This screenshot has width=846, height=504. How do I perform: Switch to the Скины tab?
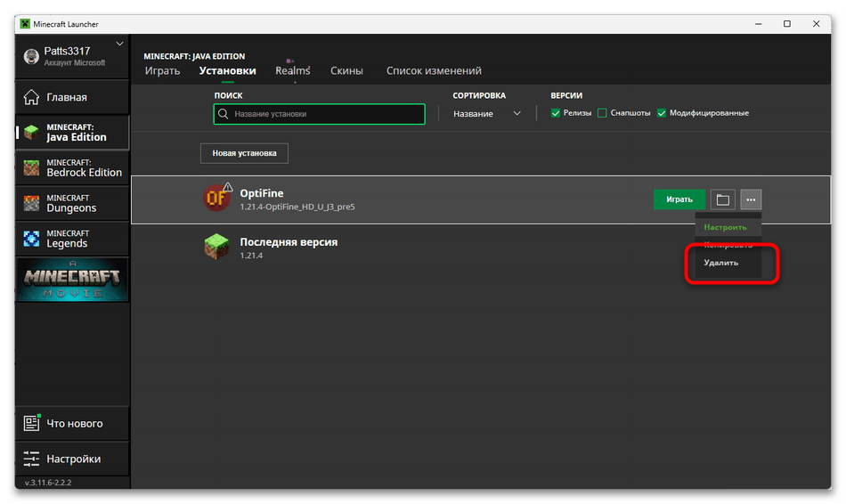coord(346,70)
